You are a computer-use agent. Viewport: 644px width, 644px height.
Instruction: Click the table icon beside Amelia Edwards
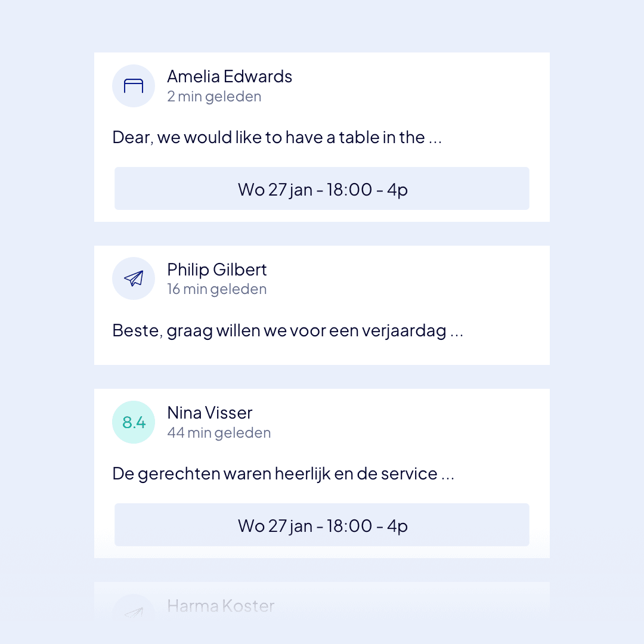coord(134,86)
